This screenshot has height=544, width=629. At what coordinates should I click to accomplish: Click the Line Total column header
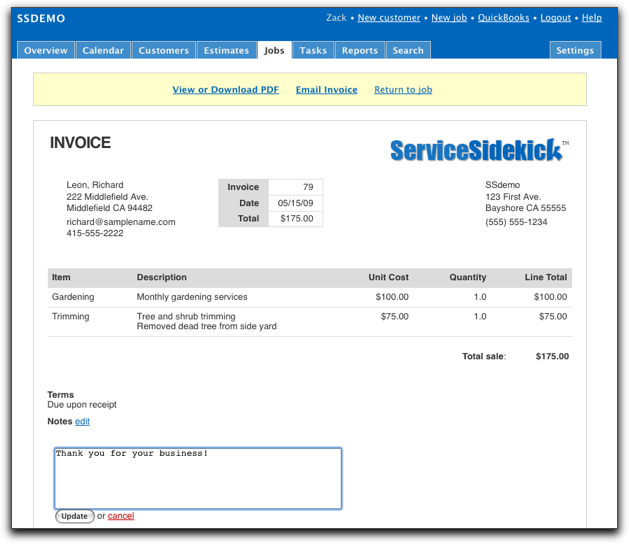pyautogui.click(x=546, y=277)
